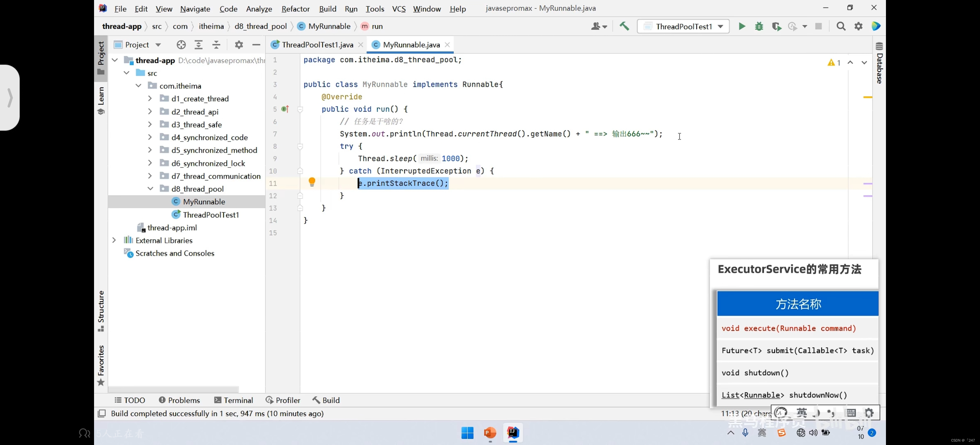Fold the try block on line 8

[300, 146]
